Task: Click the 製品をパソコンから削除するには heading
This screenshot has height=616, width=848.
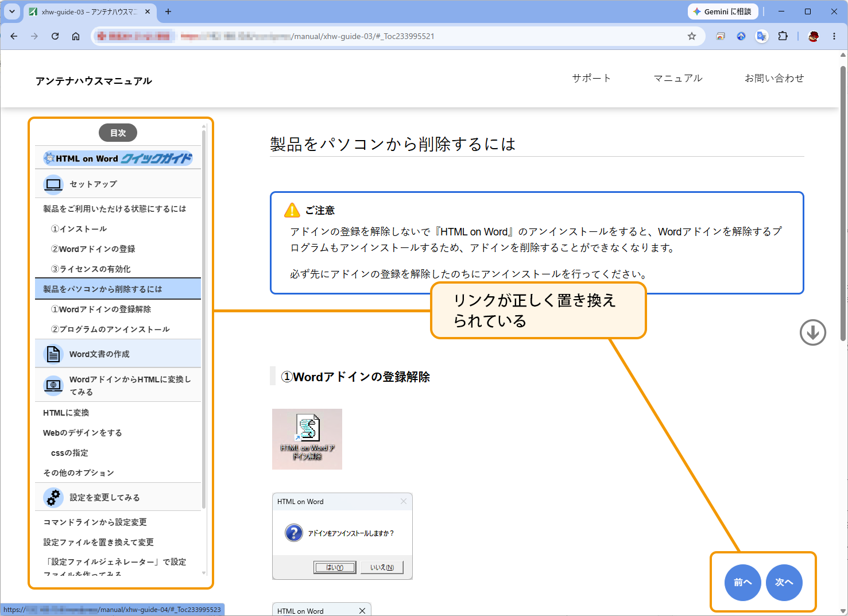Action: [x=393, y=144]
